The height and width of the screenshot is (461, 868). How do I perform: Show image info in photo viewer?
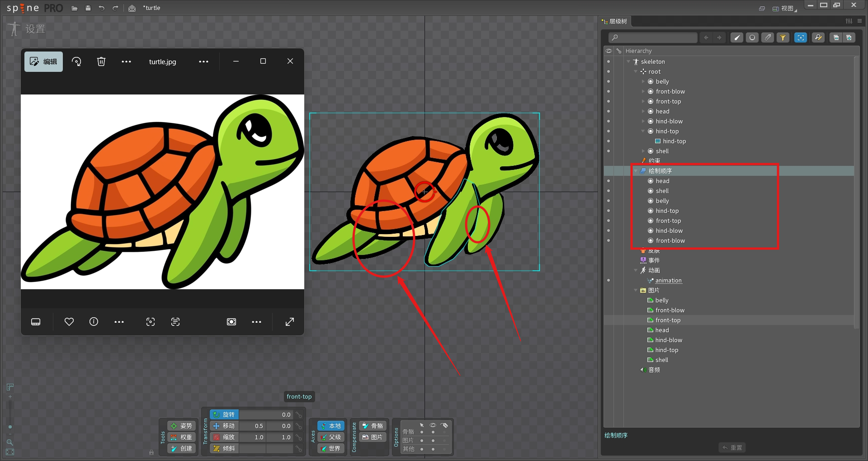94,322
